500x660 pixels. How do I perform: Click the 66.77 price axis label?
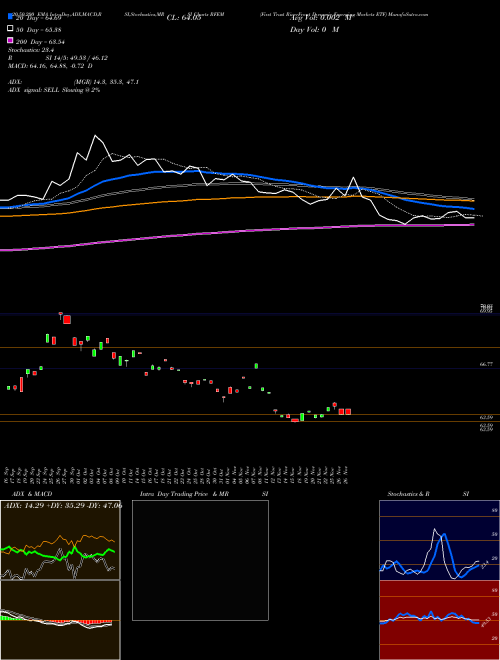pos(486,364)
